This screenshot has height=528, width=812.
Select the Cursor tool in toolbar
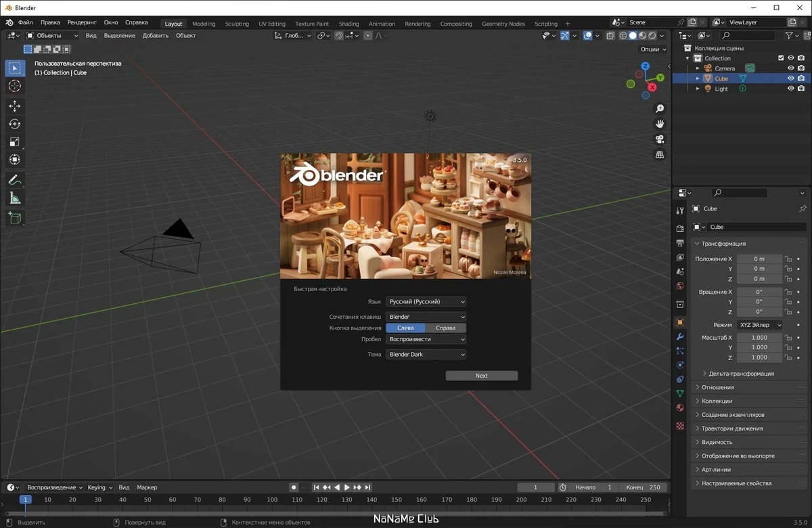pyautogui.click(x=15, y=86)
